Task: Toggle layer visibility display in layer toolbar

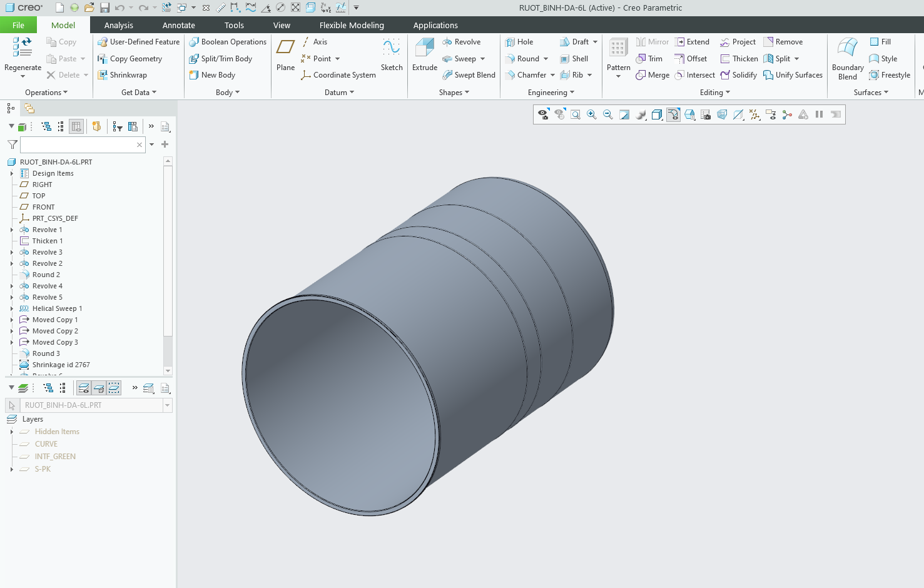Action: 83,388
